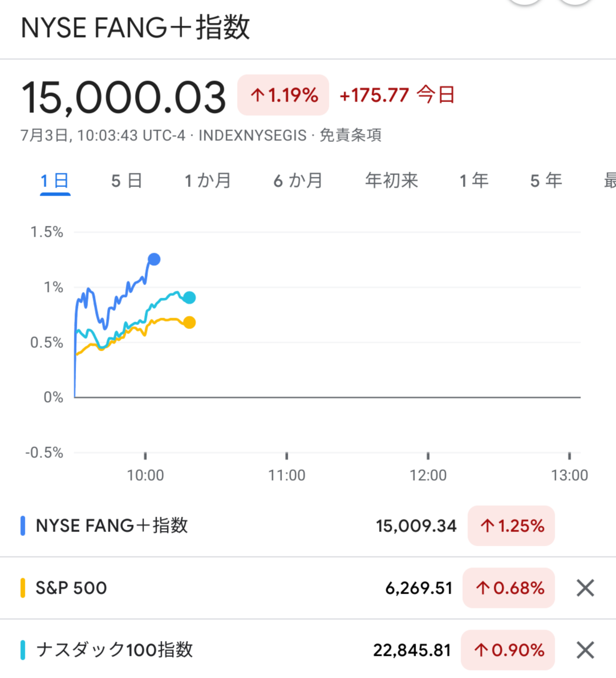Image resolution: width=616 pixels, height=678 pixels.
Task: Click the yellow S&P 500 chart endpoint dot
Action: pos(190,323)
